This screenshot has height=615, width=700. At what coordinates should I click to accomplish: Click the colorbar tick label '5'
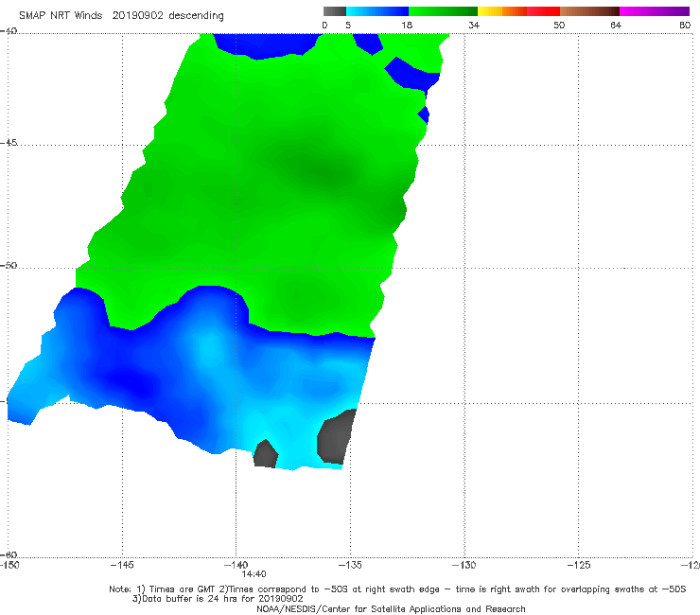348,25
